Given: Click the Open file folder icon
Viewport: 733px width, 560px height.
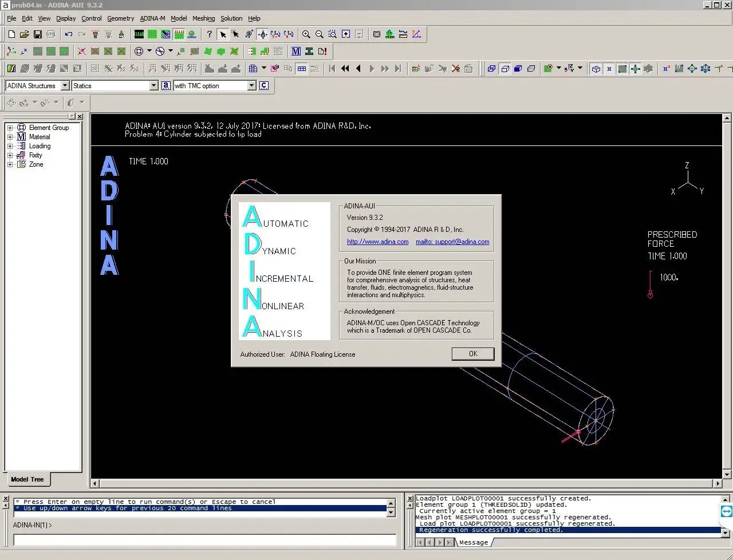Looking at the screenshot, I should (x=25, y=34).
